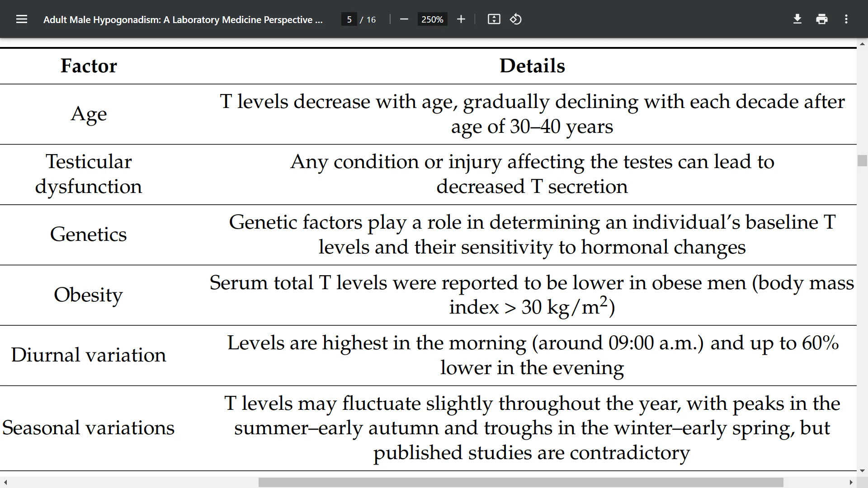This screenshot has width=868, height=488.
Task: Print the document
Action: point(822,19)
